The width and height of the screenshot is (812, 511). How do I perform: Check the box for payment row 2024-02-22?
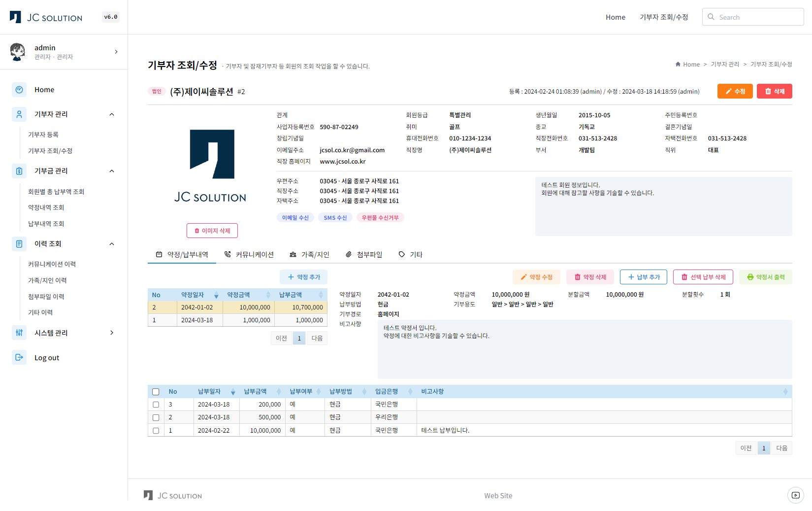click(x=156, y=430)
